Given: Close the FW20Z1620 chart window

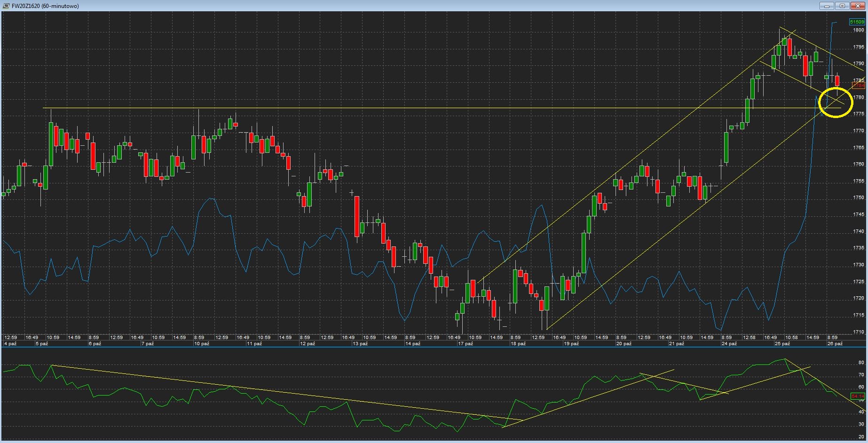Looking at the screenshot, I should pyautogui.click(x=857, y=6).
